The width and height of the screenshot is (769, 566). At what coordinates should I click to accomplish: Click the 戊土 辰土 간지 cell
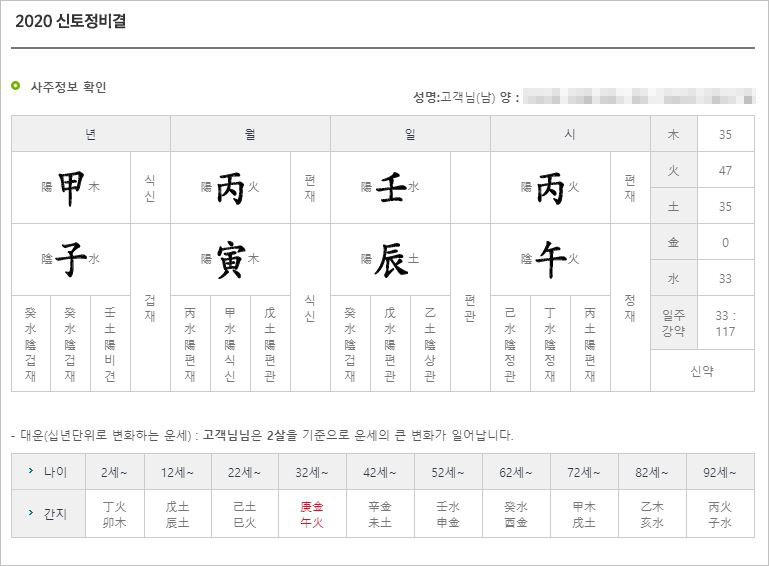178,514
